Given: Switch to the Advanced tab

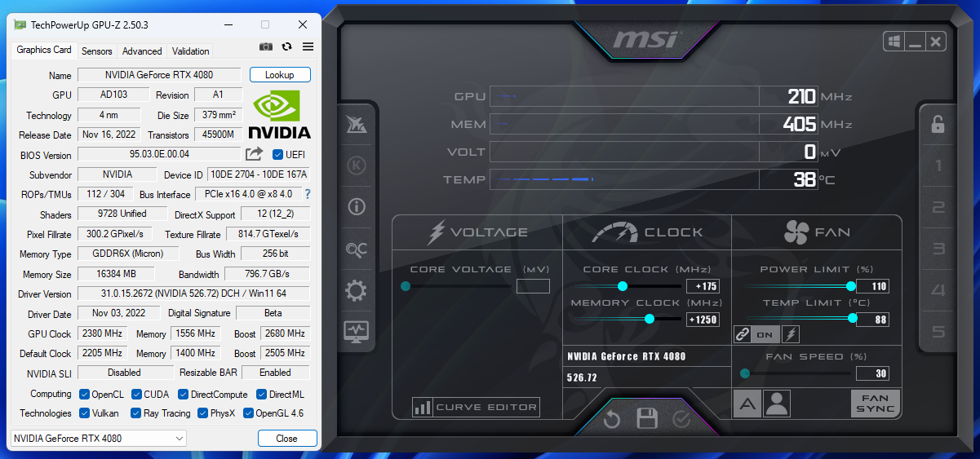Looking at the screenshot, I should point(142,51).
